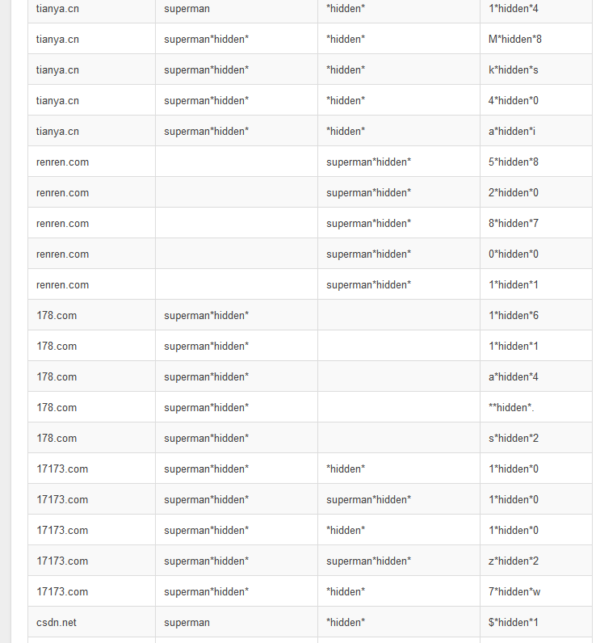Click the superman username in the csdn.net row

pos(187,622)
